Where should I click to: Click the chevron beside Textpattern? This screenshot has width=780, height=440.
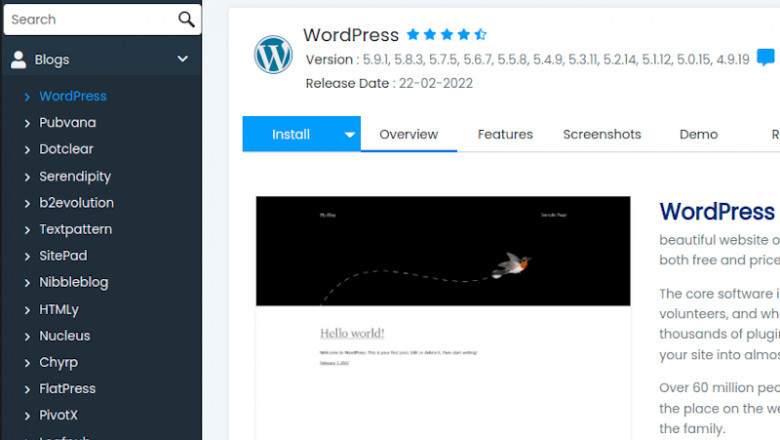tap(27, 230)
